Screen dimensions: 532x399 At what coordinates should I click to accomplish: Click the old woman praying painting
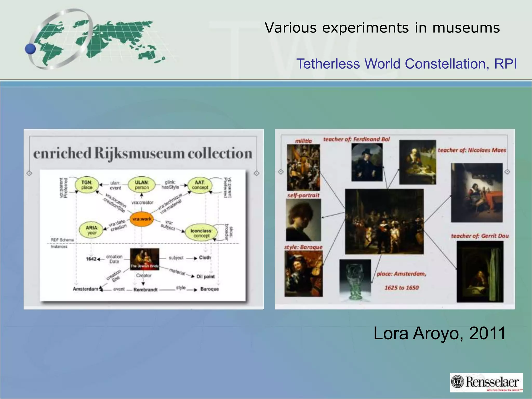tap(417, 162)
